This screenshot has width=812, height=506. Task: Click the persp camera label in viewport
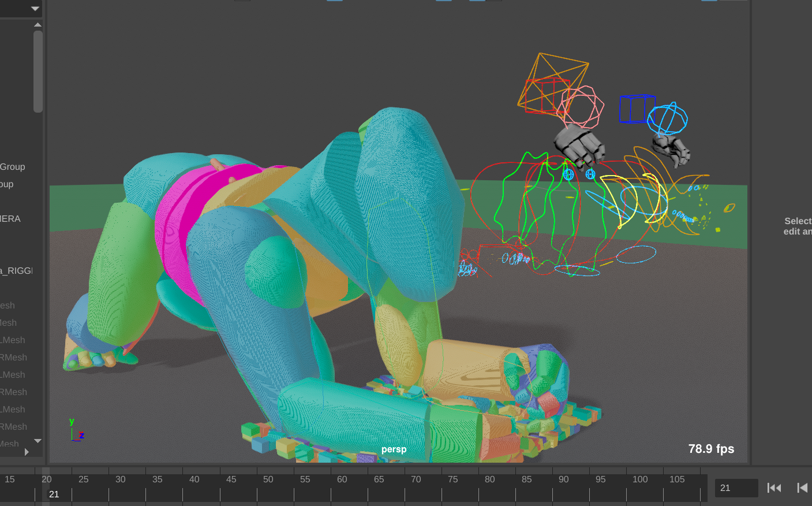click(x=394, y=449)
